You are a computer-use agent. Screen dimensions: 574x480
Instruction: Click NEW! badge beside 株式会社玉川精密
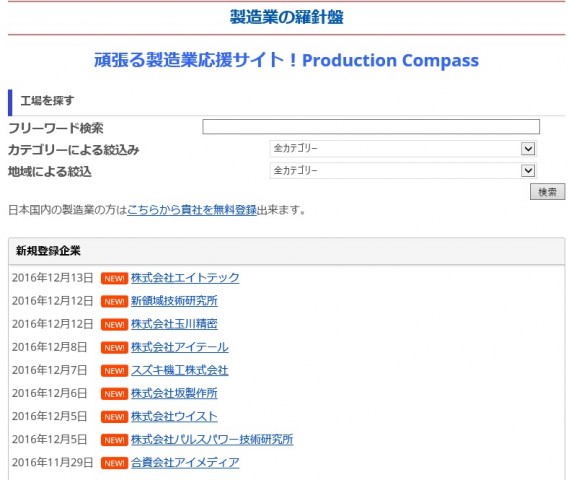tap(114, 325)
